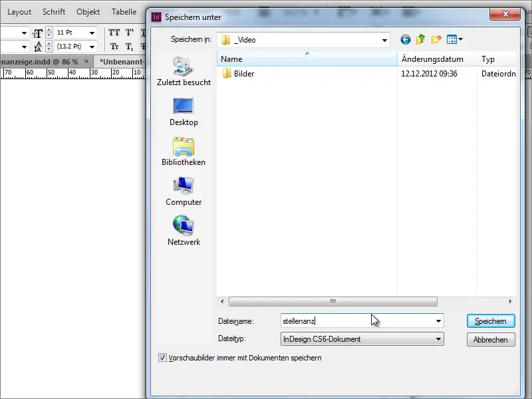Open font style dropdown arrow in InDesign
Image resolution: width=532 pixels, height=399 pixels.
(x=24, y=47)
